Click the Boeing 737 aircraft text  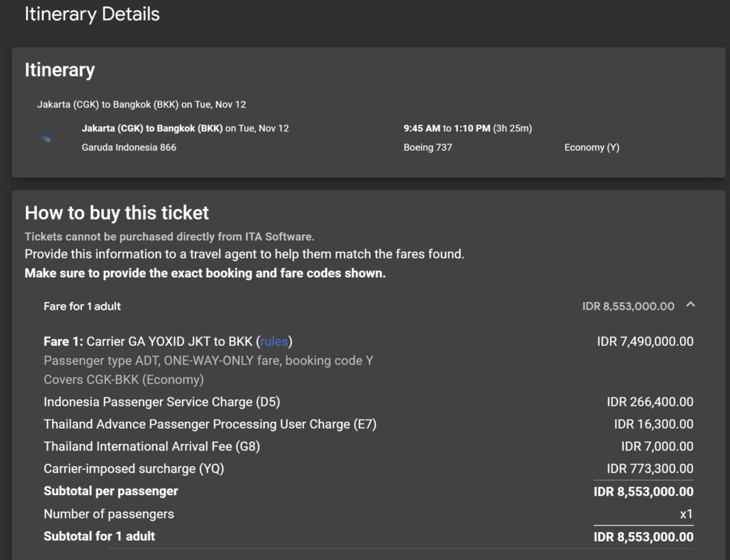coord(427,147)
